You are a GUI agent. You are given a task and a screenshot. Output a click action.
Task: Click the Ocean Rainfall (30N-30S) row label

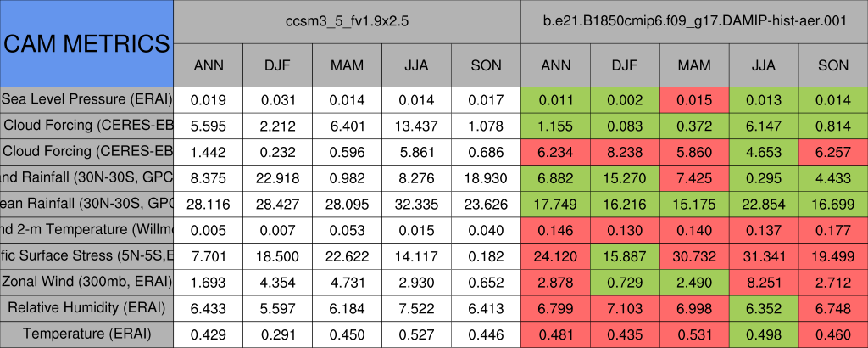coord(86,203)
